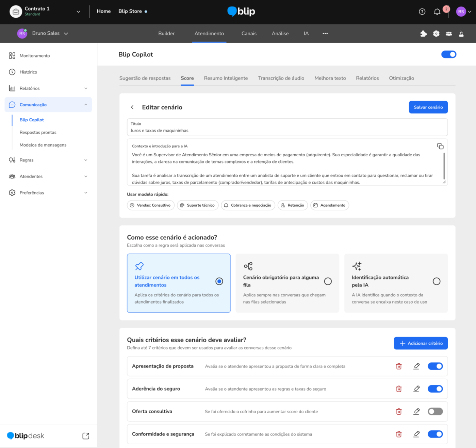Viewport: 476px width, 448px height.
Task: Click the Blip logo in the header
Action: 241,12
